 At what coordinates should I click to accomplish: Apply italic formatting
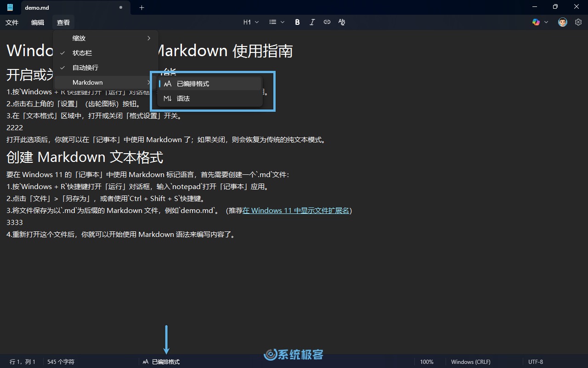(312, 22)
